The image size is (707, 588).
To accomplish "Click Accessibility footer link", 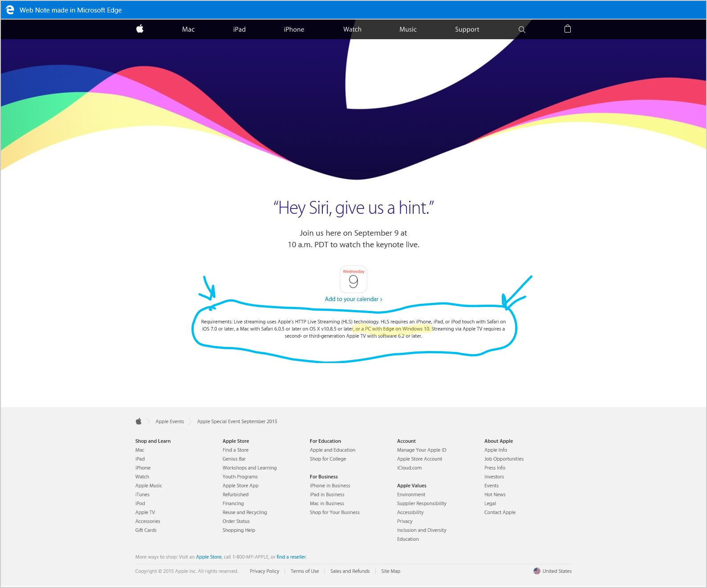I will (410, 512).
